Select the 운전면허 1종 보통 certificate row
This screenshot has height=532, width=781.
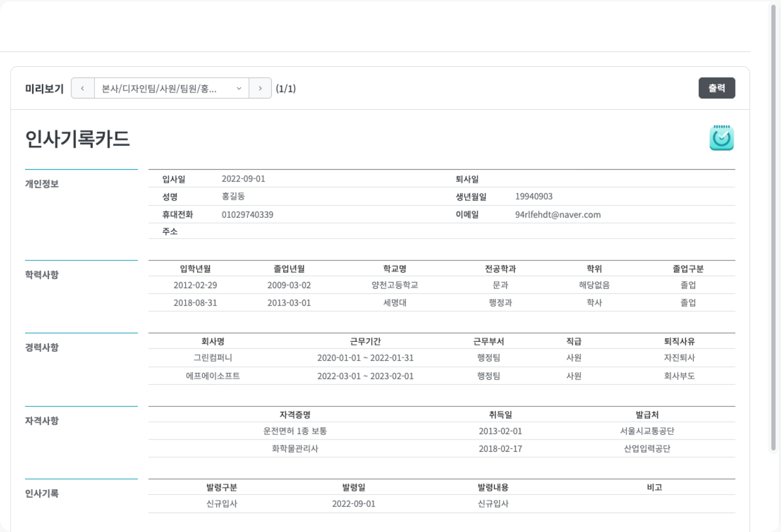295,431
